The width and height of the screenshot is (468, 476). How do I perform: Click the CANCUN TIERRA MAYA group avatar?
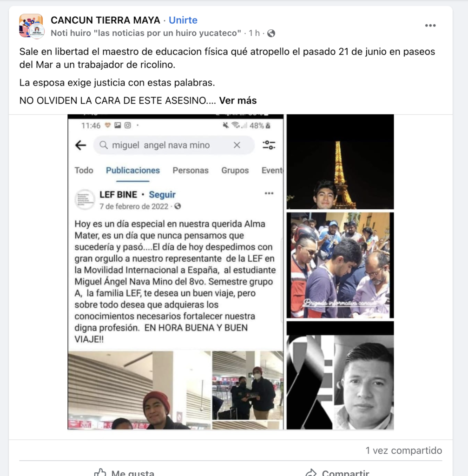pos(32,26)
